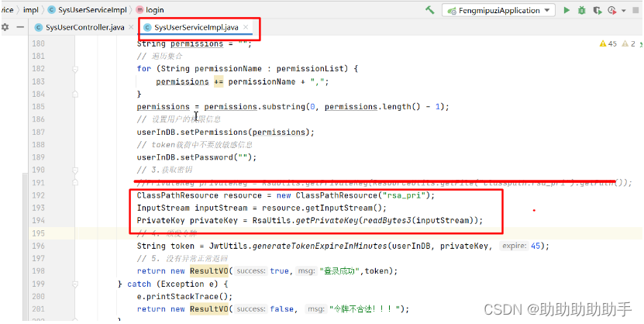Click 'getInputStream' on line 193
Viewport: 644px width, 324px height.
[x=341, y=208]
